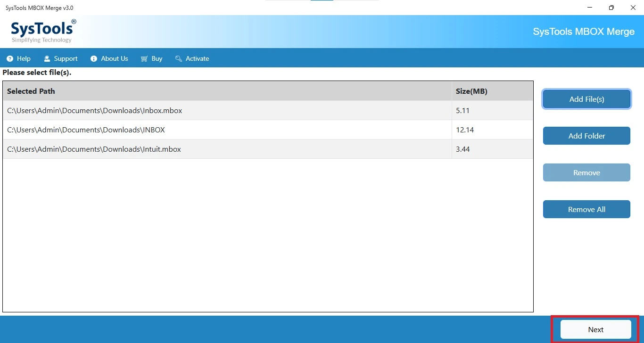644x343 pixels.
Task: Maximize the MBOX Merge window
Action: [611, 8]
